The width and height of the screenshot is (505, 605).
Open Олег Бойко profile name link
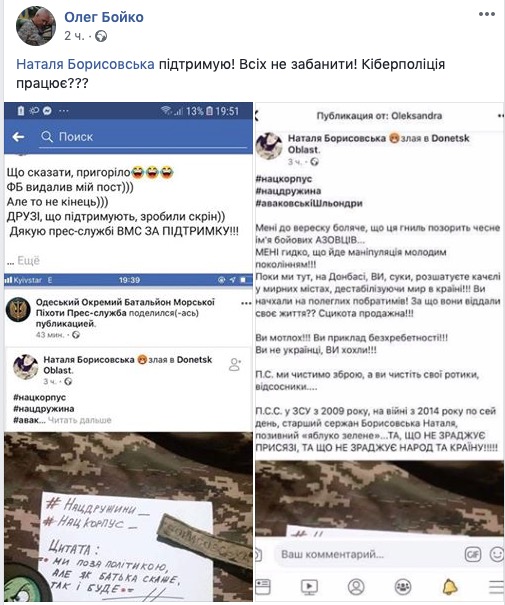coord(104,17)
